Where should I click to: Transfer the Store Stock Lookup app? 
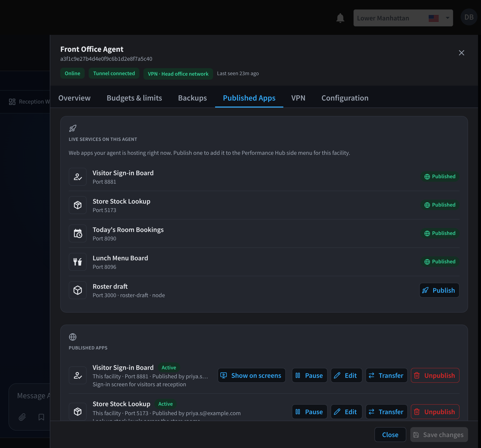pos(386,412)
